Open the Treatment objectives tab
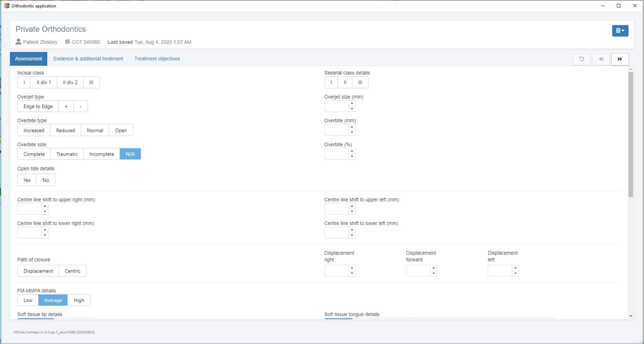Image resolution: width=644 pixels, height=344 pixels. (157, 59)
